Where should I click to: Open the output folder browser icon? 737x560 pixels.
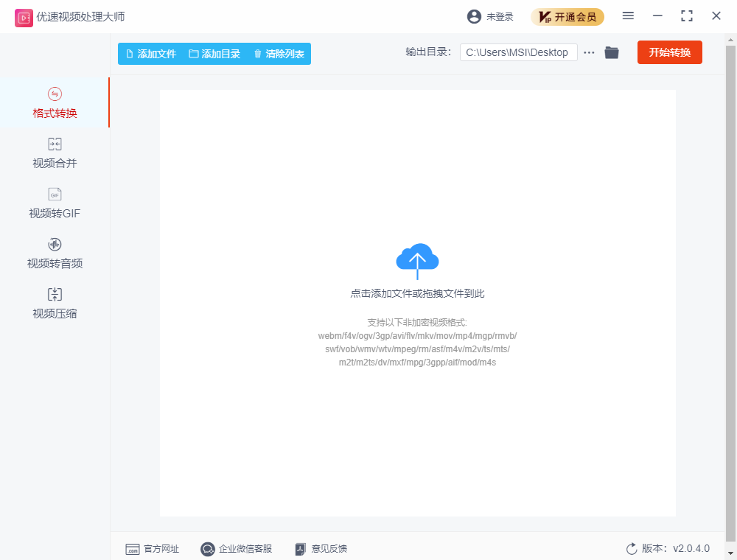pos(612,52)
